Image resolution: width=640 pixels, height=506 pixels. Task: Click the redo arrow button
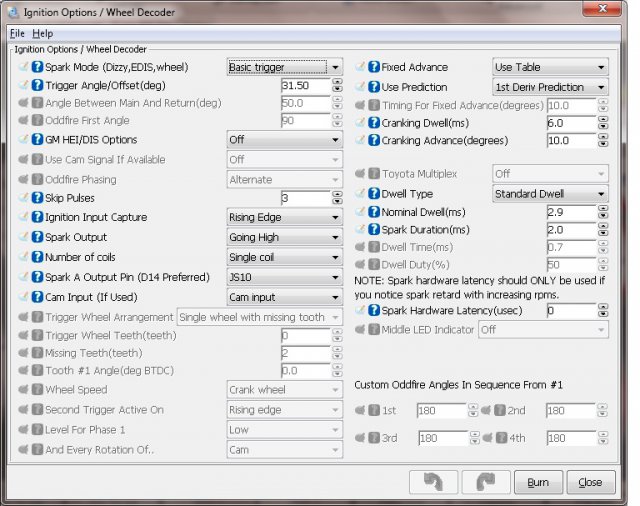[485, 482]
